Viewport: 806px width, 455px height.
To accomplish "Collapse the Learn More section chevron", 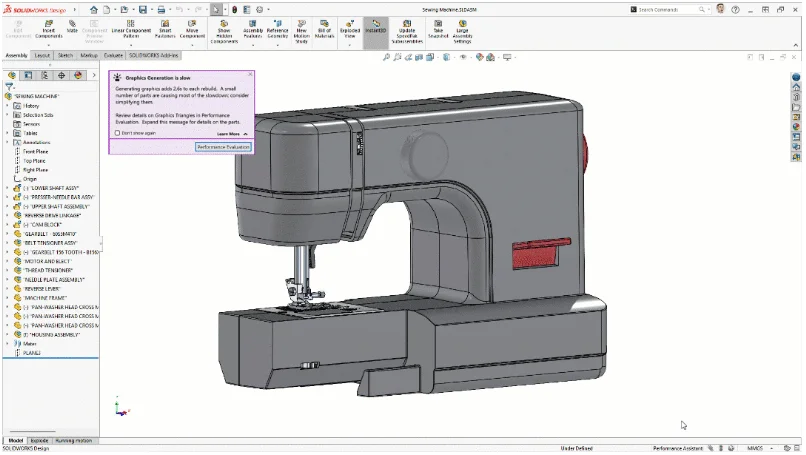I will [x=245, y=133].
